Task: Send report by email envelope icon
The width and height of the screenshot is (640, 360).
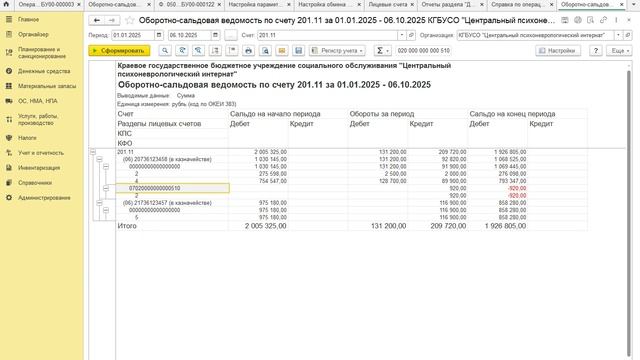Action: pyautogui.click(x=282, y=50)
